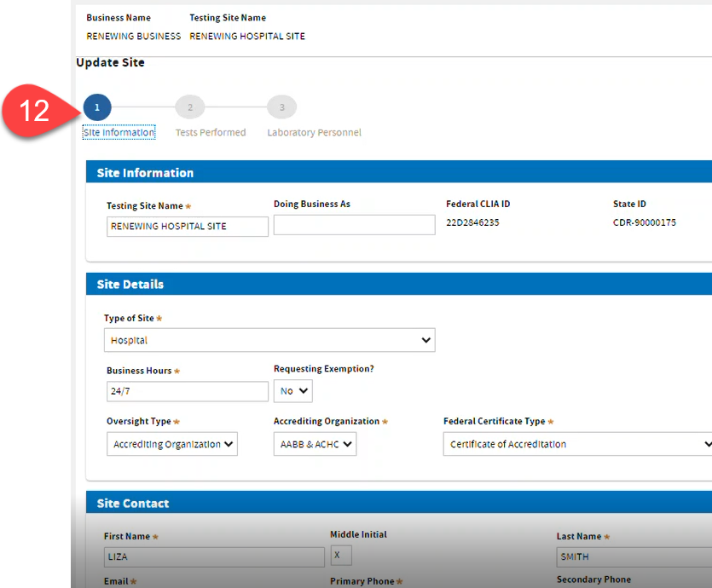The width and height of the screenshot is (712, 588).
Task: Select the State ID value CDR-90000175
Action: [x=645, y=222]
